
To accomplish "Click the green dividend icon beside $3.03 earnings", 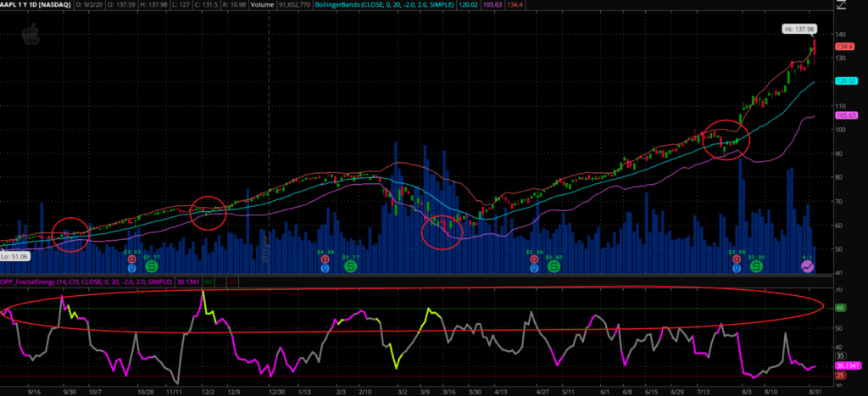I will 152,267.
